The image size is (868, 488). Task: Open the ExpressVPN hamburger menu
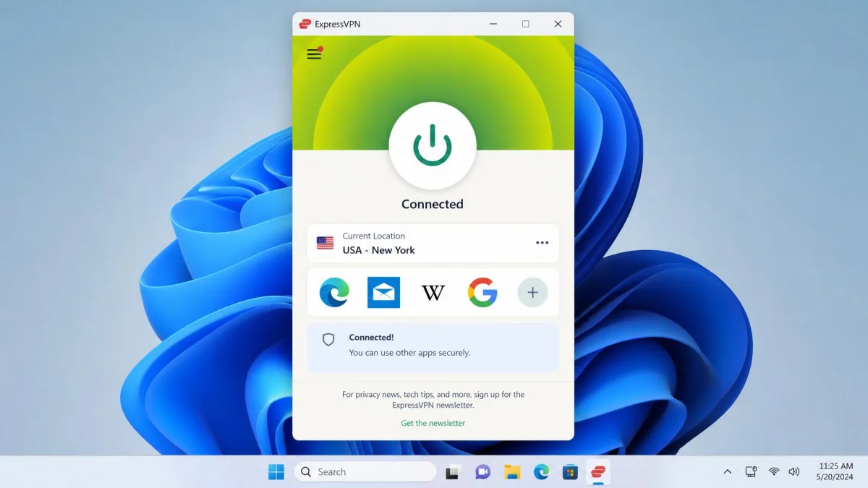pos(314,54)
